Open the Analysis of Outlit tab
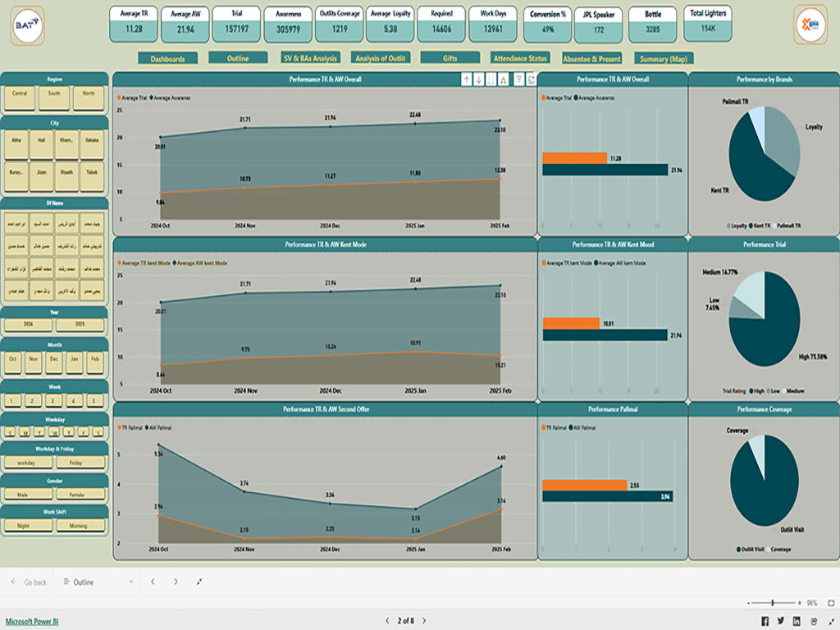Image resolution: width=840 pixels, height=630 pixels. coord(381,58)
